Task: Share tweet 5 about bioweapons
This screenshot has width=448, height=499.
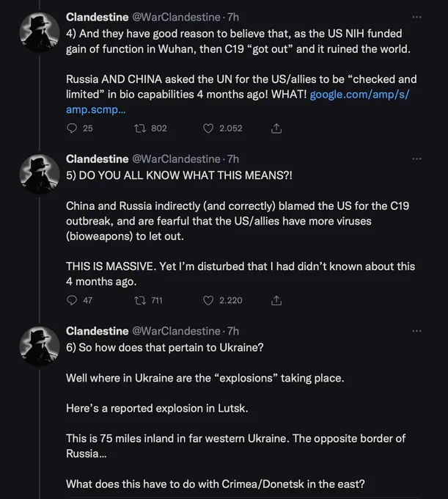Action: click(x=276, y=300)
